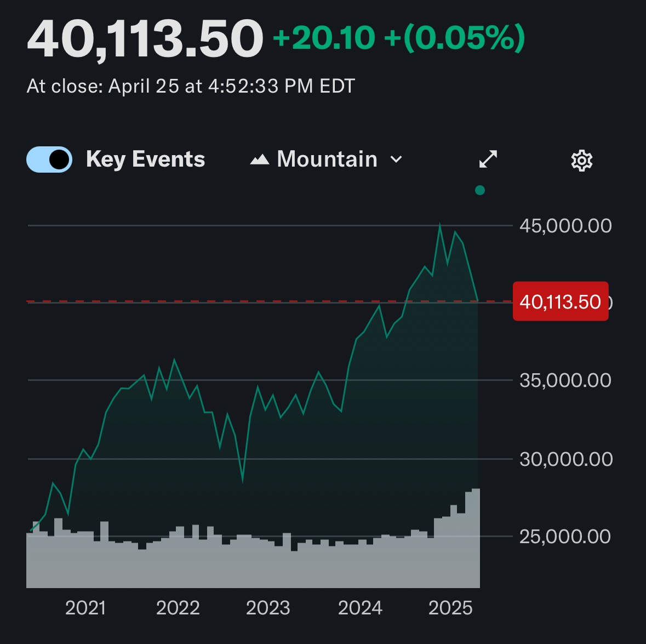Click the 35,000.00 price axis label
The width and height of the screenshot is (646, 644).
565,380
